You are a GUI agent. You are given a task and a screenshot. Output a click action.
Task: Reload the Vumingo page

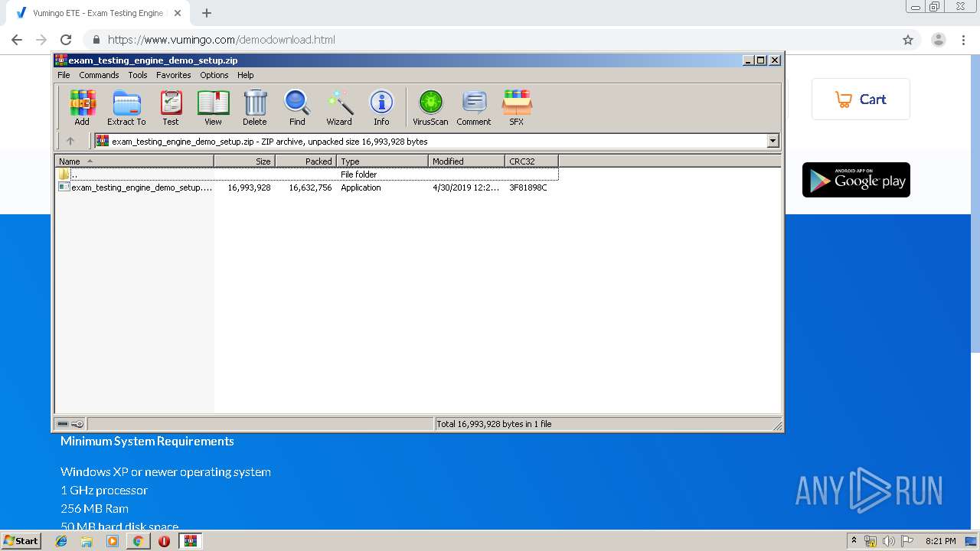(66, 40)
